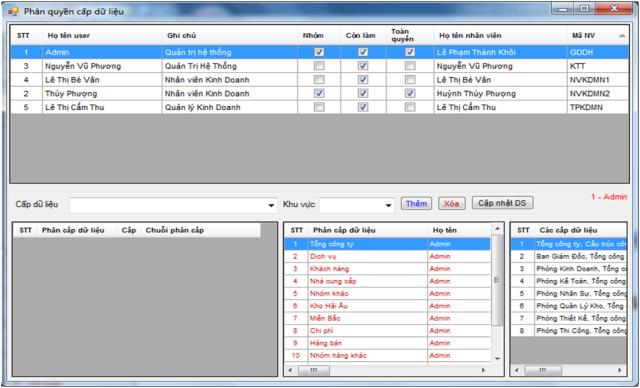Click the Ghi chú column header

coord(230,35)
